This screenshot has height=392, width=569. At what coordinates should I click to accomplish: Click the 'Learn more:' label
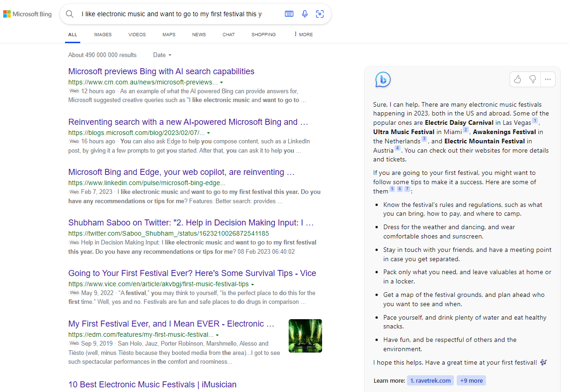click(x=389, y=381)
